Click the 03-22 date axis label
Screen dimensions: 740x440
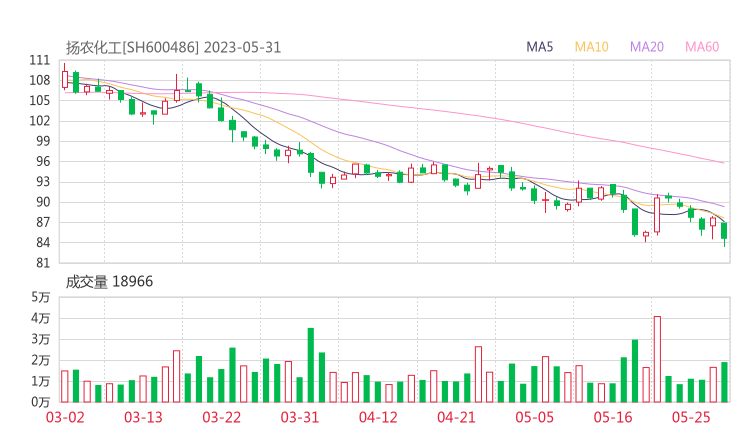[221, 417]
